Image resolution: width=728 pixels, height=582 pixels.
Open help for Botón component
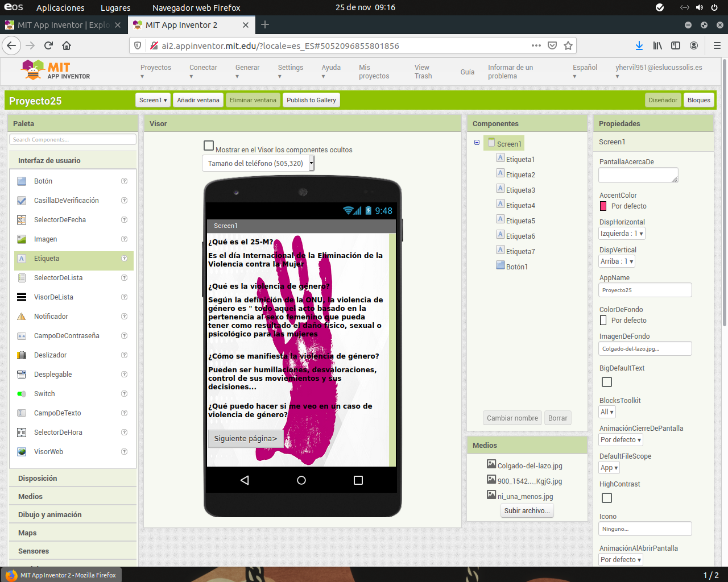124,181
